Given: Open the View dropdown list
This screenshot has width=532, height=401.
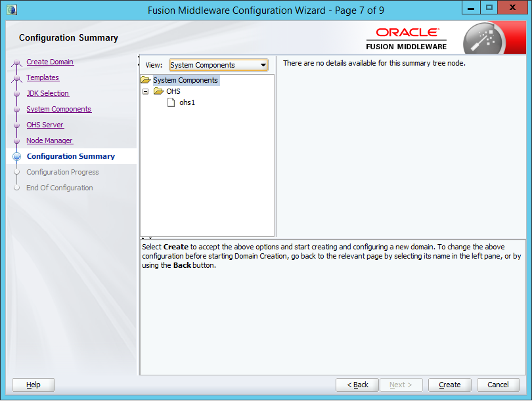Looking at the screenshot, I should 263,65.
